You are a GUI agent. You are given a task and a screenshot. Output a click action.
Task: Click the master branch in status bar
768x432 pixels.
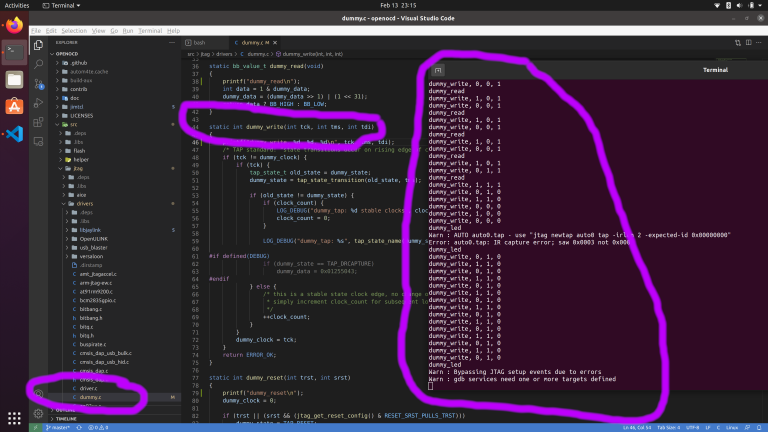point(58,428)
